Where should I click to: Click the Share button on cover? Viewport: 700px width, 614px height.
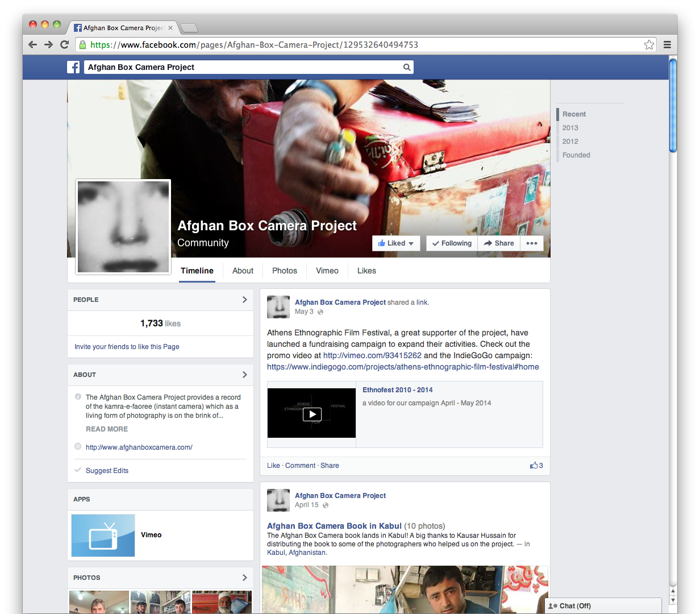click(499, 243)
